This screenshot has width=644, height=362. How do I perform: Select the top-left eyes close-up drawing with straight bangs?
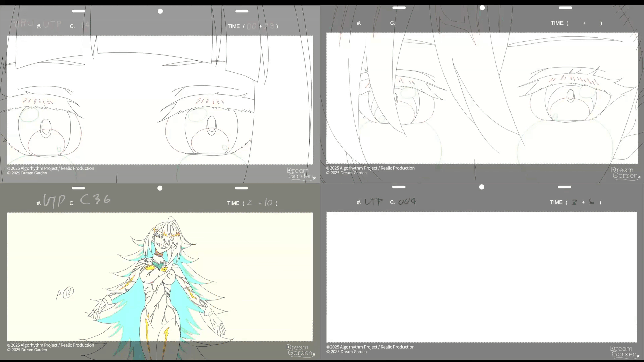point(160,100)
